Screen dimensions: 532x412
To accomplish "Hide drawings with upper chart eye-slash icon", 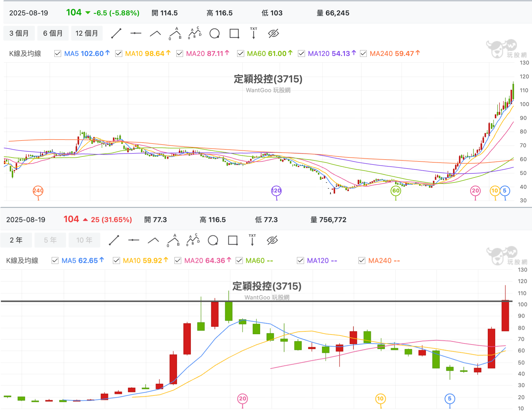I will [x=273, y=33].
